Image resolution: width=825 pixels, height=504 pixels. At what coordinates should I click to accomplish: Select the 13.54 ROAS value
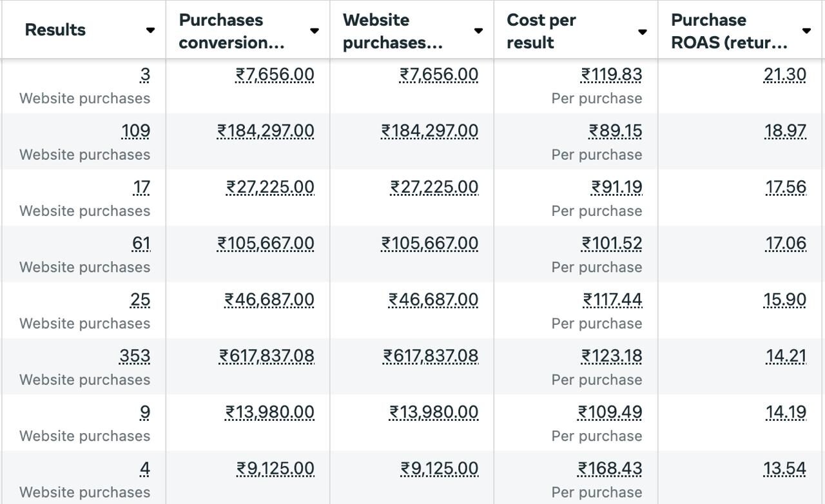(784, 469)
